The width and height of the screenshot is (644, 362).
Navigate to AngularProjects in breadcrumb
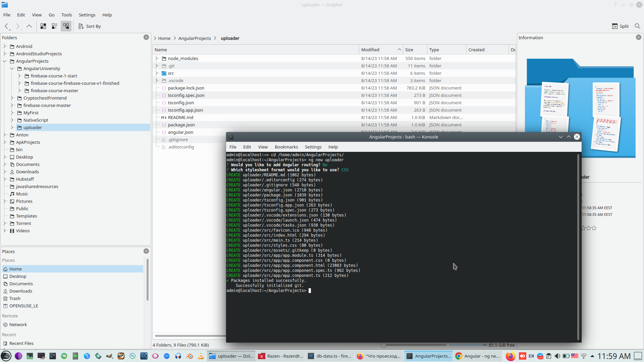[195, 38]
